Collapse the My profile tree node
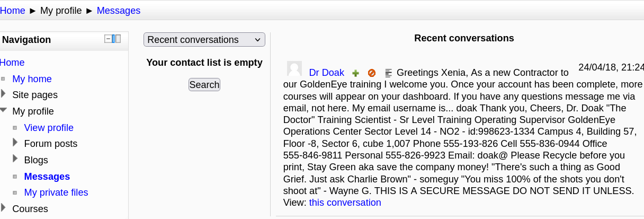644x219 pixels. (x=4, y=110)
